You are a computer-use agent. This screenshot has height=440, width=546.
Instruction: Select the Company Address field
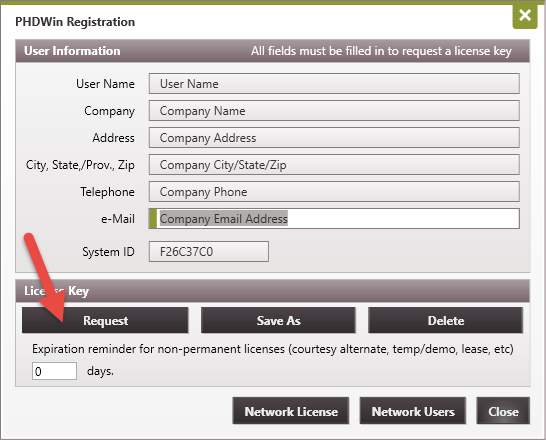click(x=334, y=138)
